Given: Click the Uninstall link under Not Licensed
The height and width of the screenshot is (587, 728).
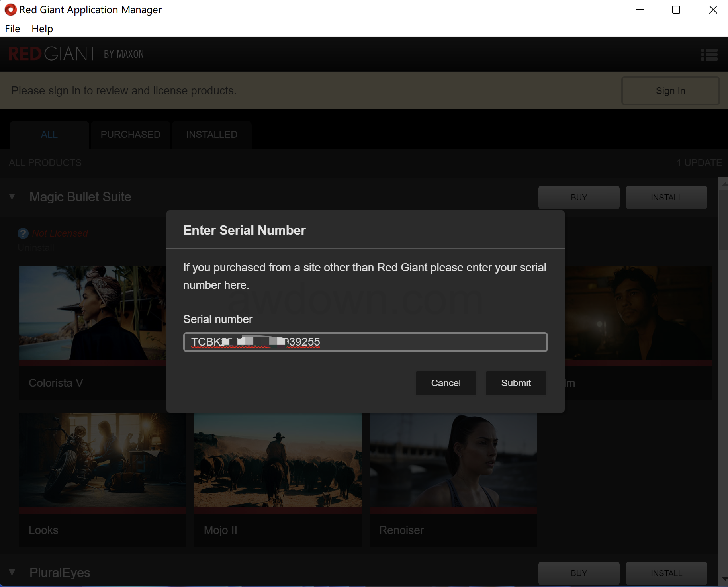Looking at the screenshot, I should tap(36, 248).
